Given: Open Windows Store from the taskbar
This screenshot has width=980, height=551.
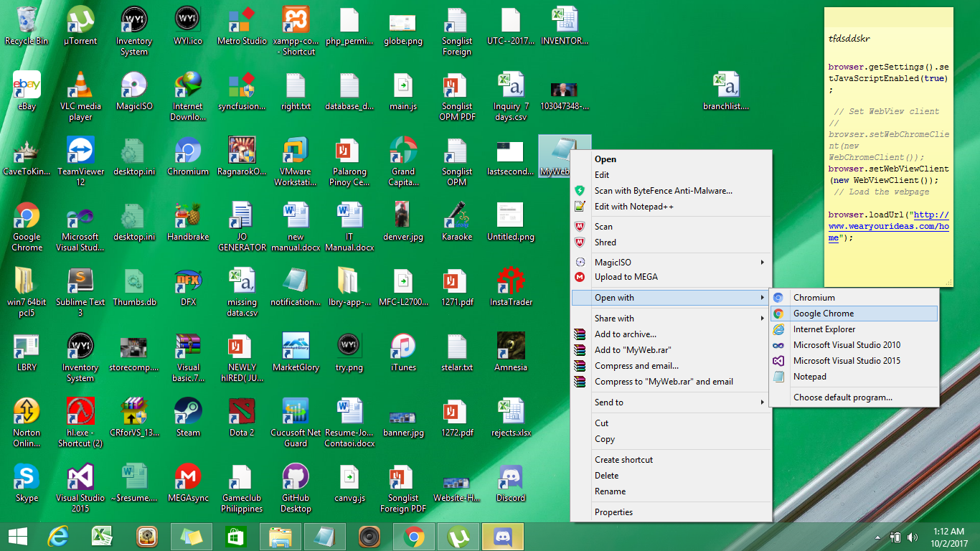Looking at the screenshot, I should pos(235,537).
